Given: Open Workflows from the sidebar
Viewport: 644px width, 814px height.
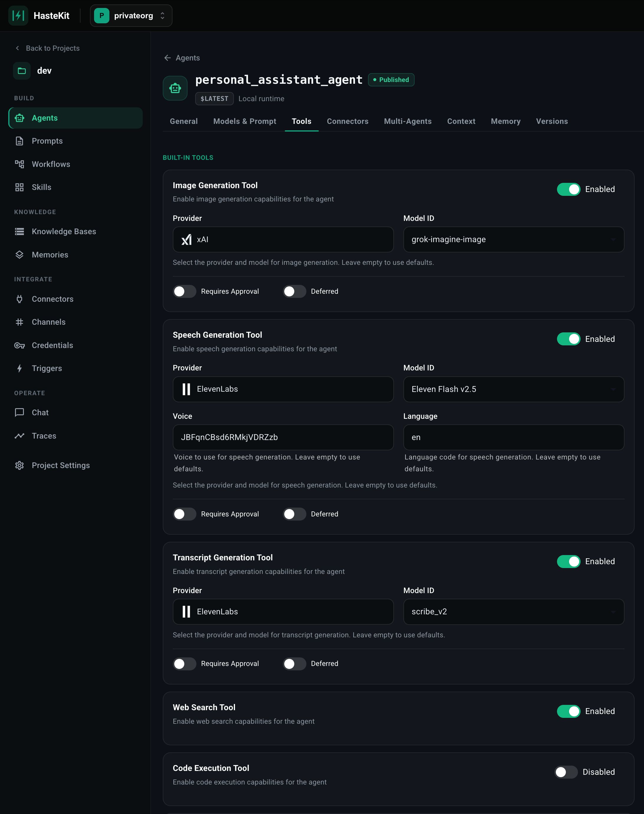Looking at the screenshot, I should point(75,164).
